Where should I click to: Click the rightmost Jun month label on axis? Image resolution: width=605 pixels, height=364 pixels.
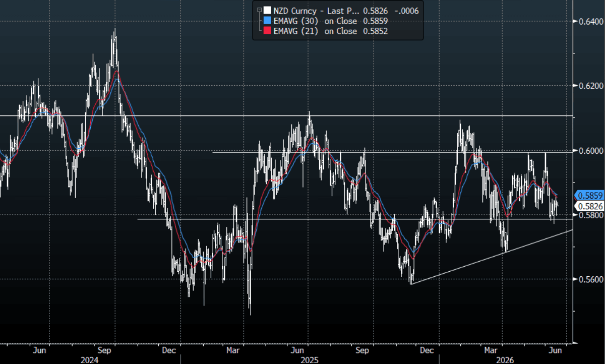(555, 349)
